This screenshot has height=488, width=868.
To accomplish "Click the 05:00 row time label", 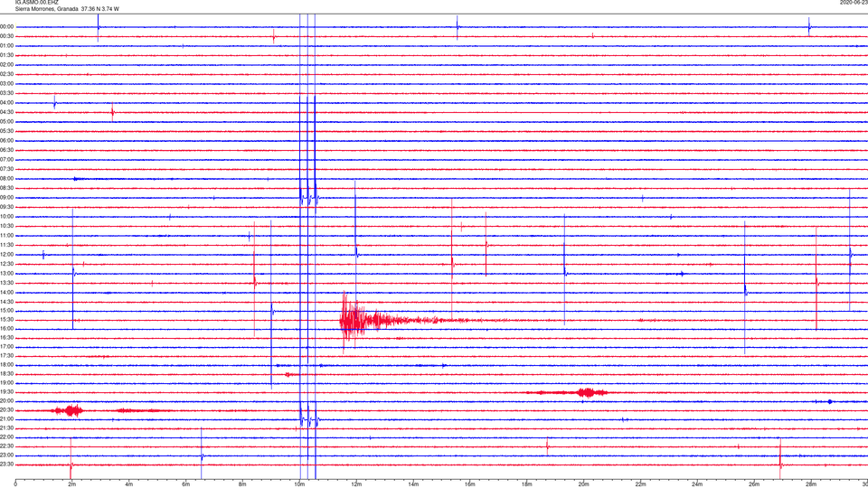I will point(6,122).
